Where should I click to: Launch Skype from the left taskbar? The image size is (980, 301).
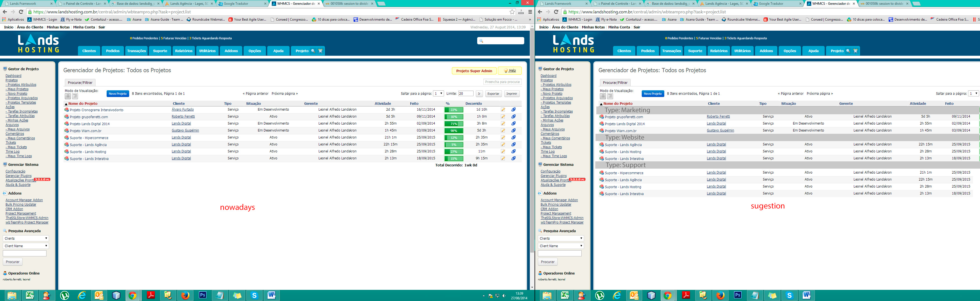pos(254,295)
